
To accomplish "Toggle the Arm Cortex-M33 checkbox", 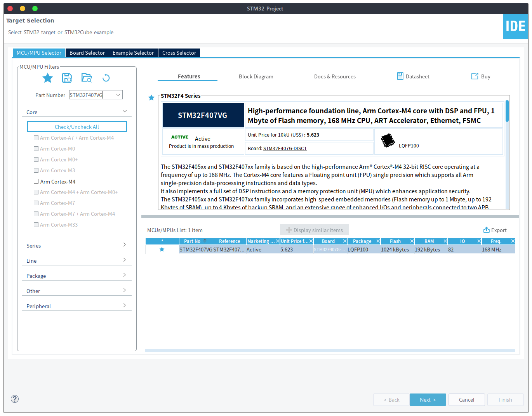I will (36, 225).
